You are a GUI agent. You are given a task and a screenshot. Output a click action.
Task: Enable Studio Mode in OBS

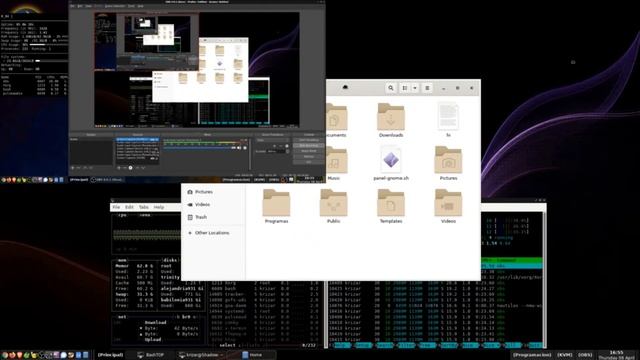pyautogui.click(x=309, y=151)
